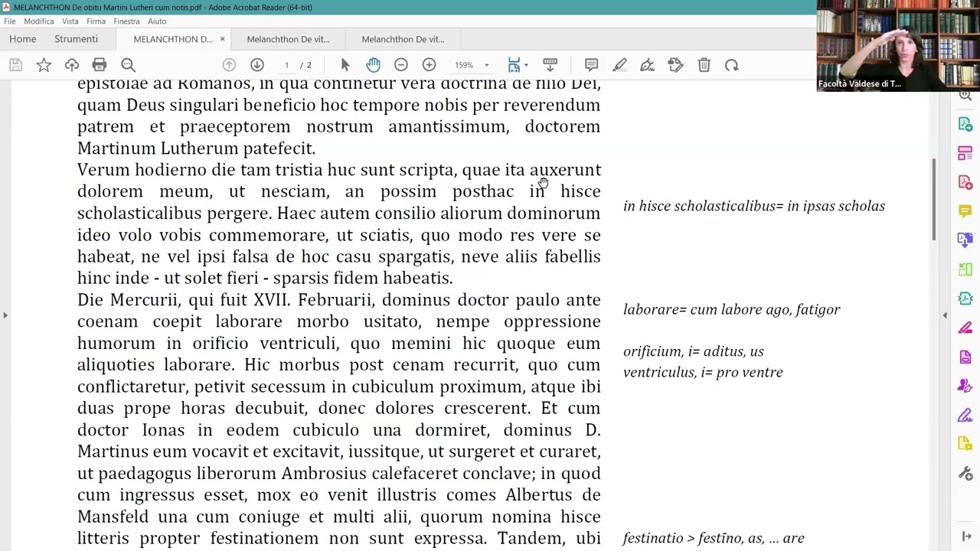
Task: Print the document with printer icon
Action: [x=100, y=65]
